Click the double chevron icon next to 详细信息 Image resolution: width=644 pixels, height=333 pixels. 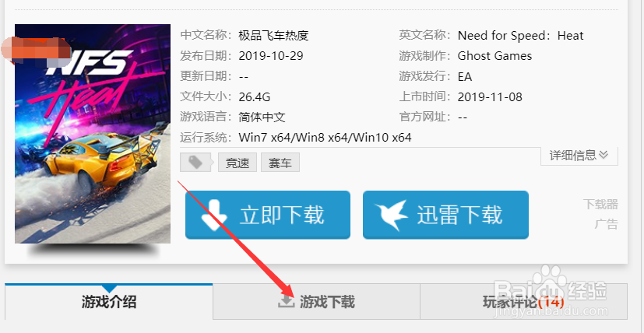(x=604, y=155)
